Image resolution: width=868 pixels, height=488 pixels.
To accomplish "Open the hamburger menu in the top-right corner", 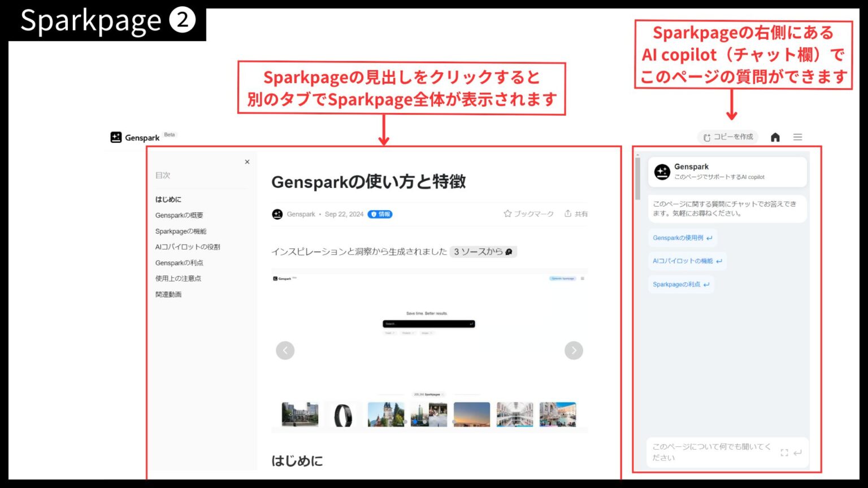I will [x=797, y=137].
